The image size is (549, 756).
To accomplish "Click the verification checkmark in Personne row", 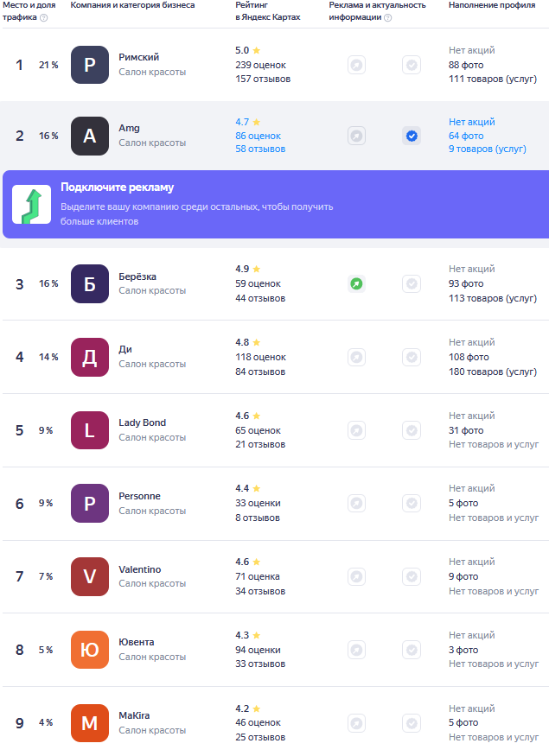I will coord(412,504).
